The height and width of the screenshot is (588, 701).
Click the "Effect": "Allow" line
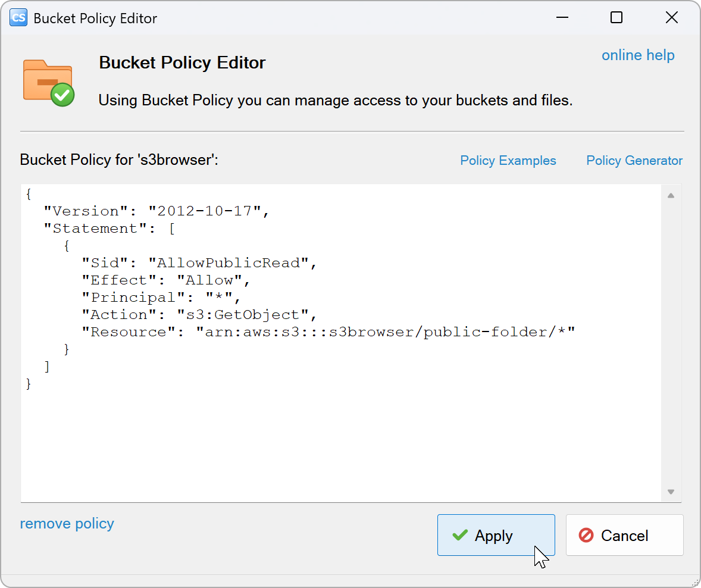[x=166, y=280]
